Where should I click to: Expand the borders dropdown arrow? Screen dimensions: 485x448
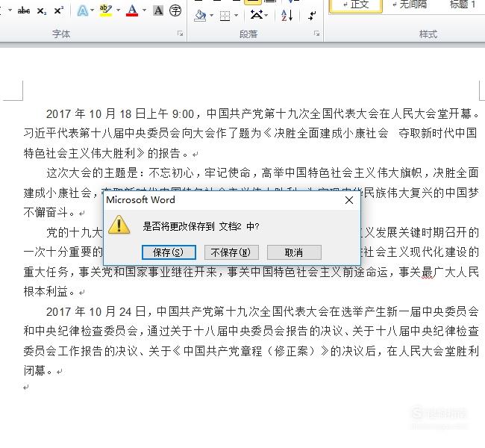[x=237, y=15]
